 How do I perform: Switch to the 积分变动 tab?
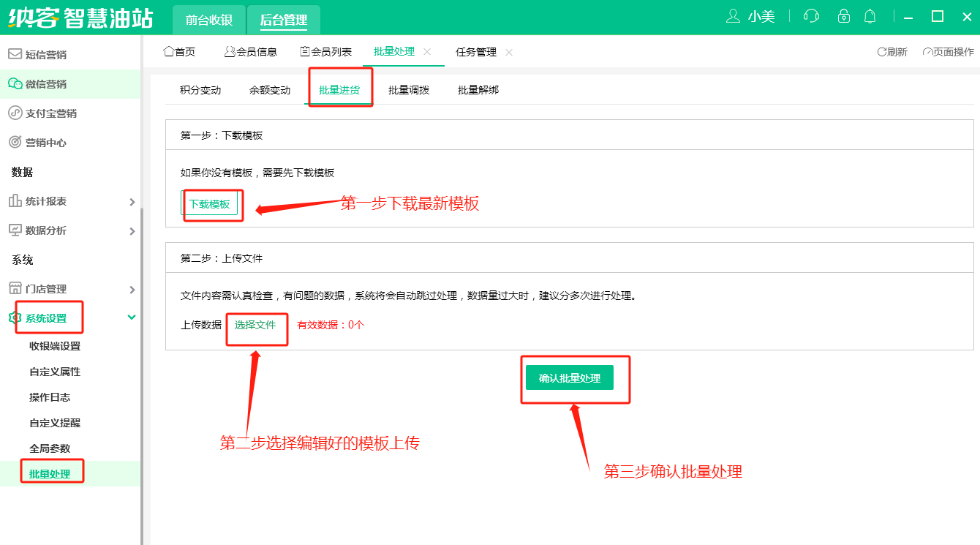tap(200, 90)
